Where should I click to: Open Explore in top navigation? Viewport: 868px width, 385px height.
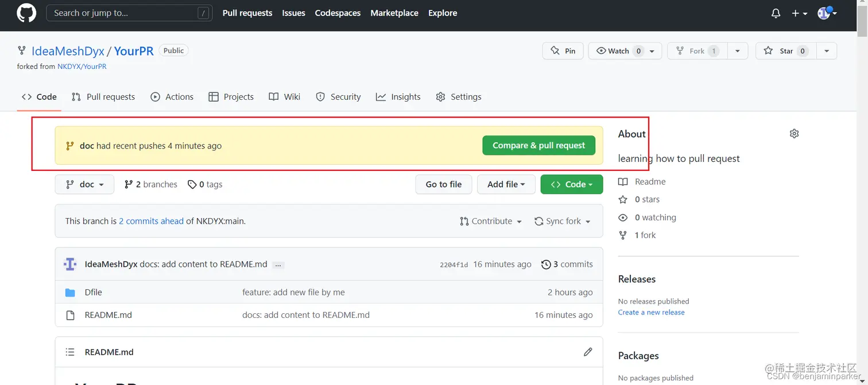[x=443, y=13]
